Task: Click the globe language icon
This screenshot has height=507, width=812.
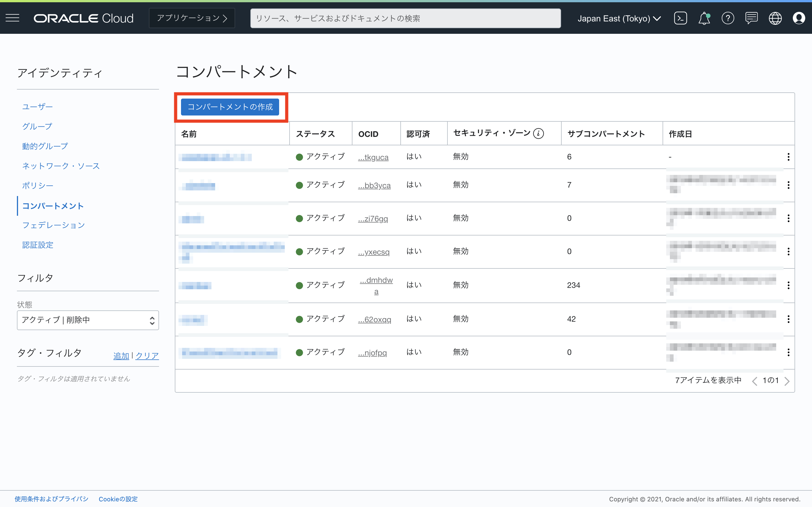Action: [775, 18]
